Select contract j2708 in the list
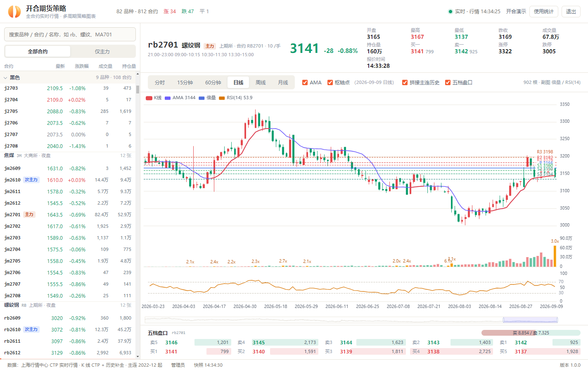This screenshot has width=588, height=370. pyautogui.click(x=68, y=146)
